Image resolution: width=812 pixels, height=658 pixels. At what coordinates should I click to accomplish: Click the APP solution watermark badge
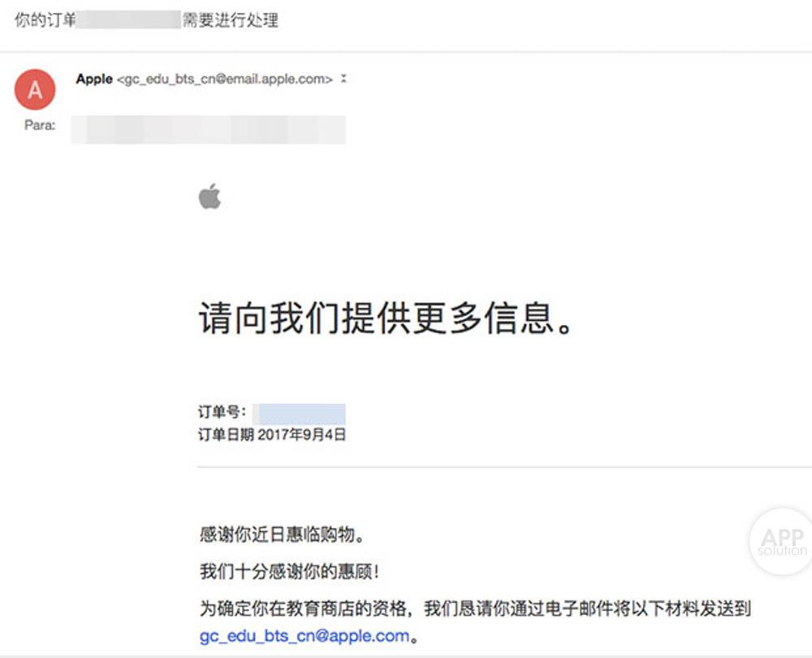click(781, 541)
